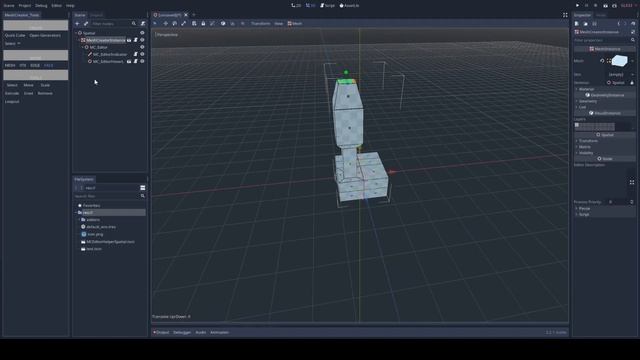Open the Mesh menu in viewport toolbar
The image size is (640, 360).
295,24
